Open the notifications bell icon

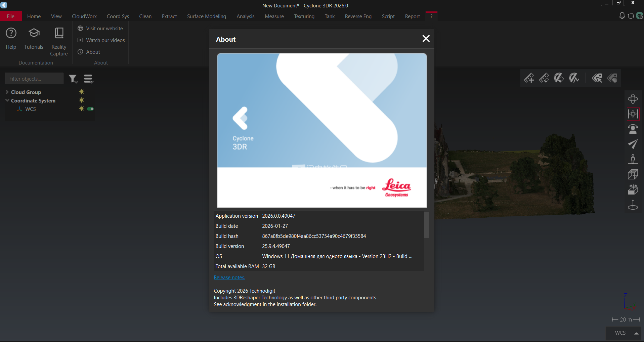coord(622,16)
